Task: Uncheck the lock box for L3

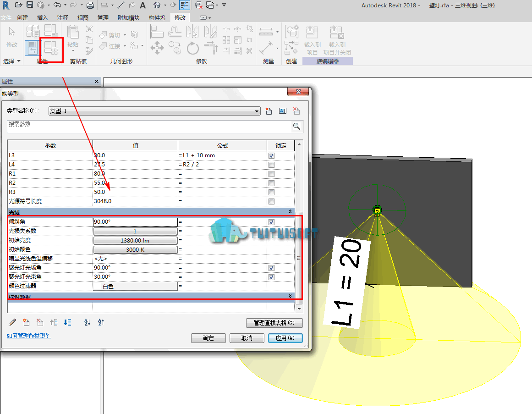Action: tap(271, 155)
